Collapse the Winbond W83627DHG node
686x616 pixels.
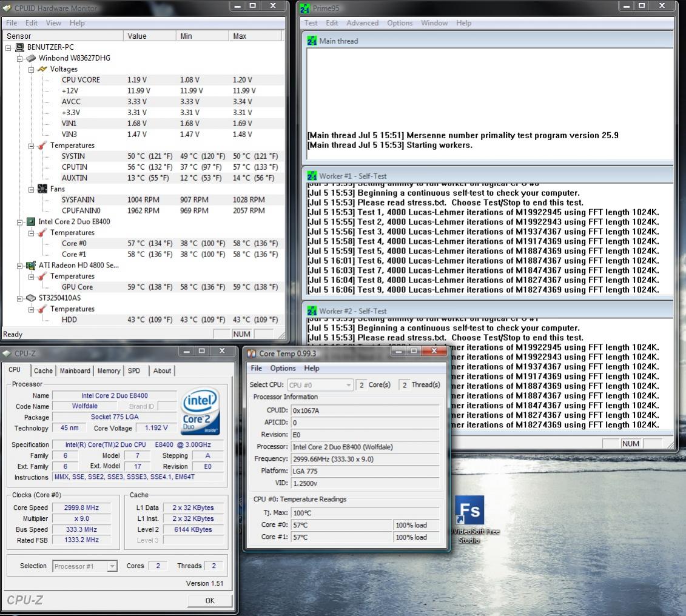pyautogui.click(x=19, y=59)
